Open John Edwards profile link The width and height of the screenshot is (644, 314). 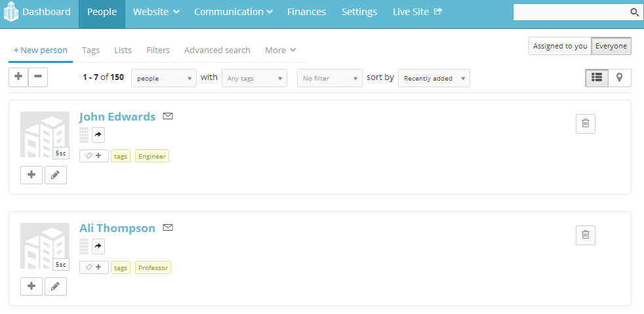[x=117, y=117]
